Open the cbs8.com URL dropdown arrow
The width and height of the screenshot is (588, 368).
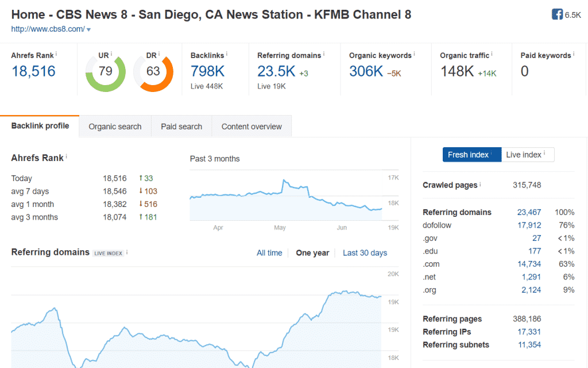[x=88, y=30]
